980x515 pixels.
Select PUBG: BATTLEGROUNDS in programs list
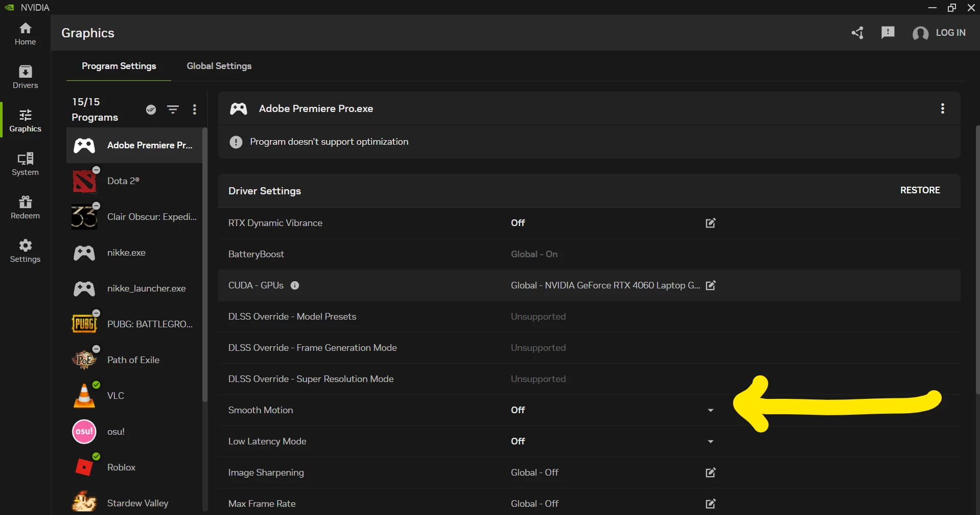point(134,324)
